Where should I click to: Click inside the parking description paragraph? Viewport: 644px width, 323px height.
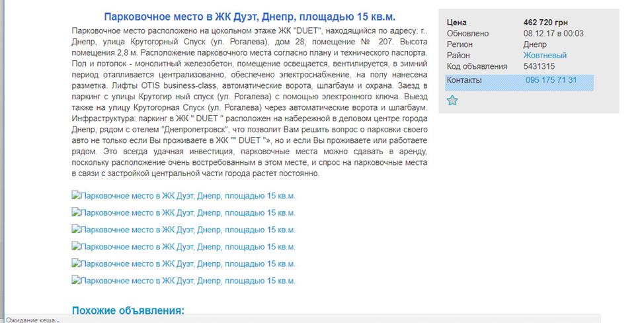pos(249,103)
